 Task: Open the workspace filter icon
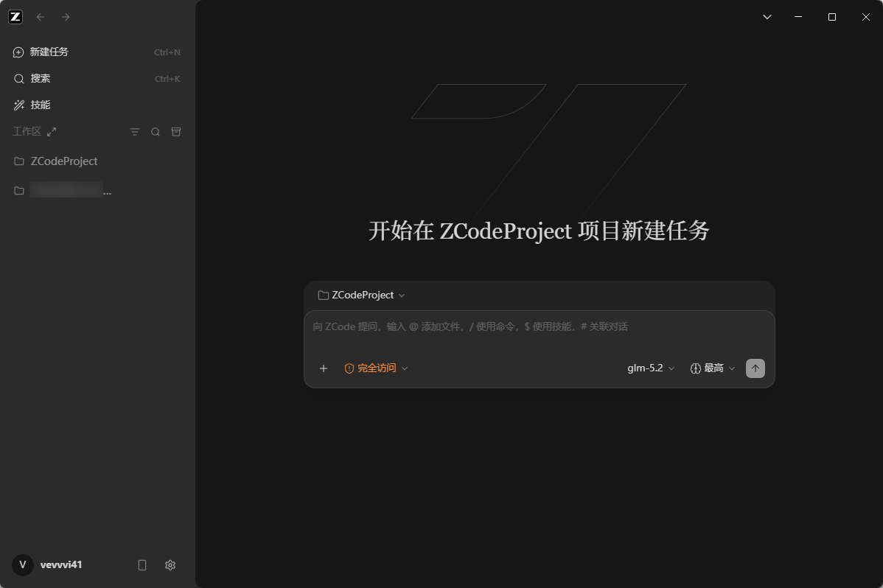click(135, 132)
